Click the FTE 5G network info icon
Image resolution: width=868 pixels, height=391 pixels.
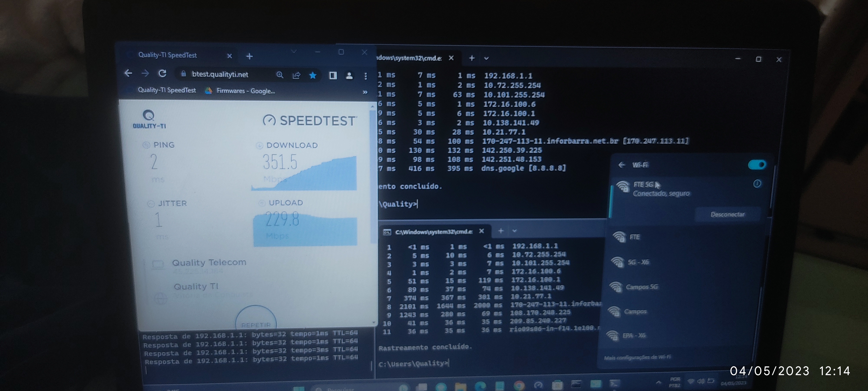tap(757, 184)
